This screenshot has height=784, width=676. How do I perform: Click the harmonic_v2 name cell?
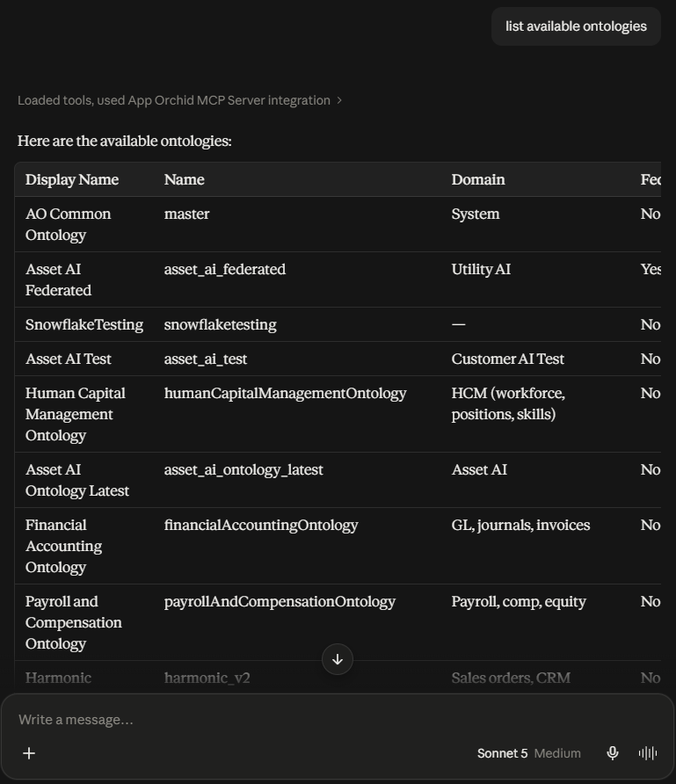pyautogui.click(x=207, y=678)
